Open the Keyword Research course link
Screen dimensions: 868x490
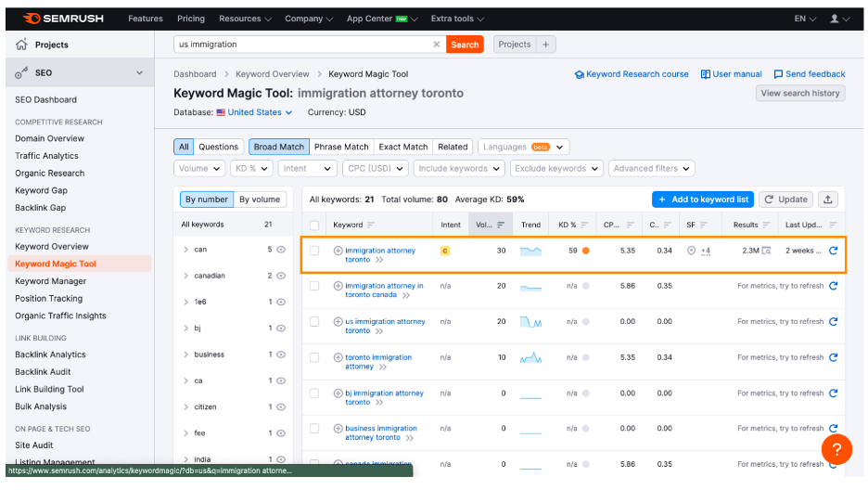point(637,74)
